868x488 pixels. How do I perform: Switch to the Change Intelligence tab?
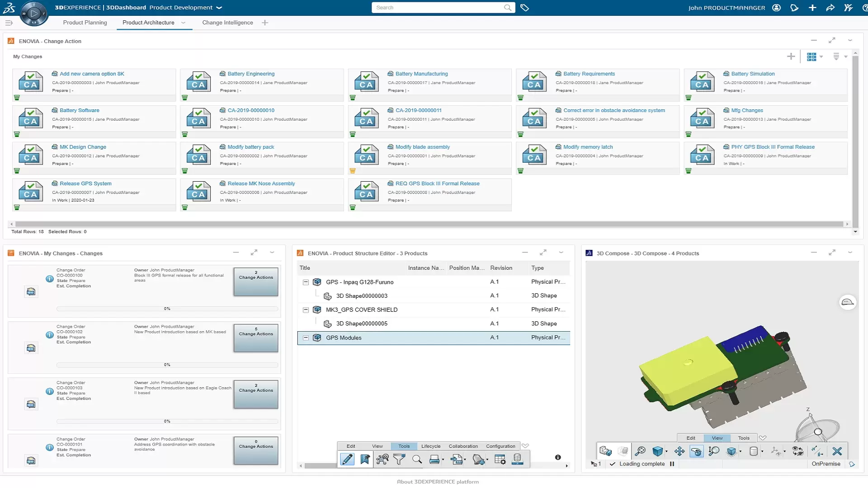click(227, 23)
